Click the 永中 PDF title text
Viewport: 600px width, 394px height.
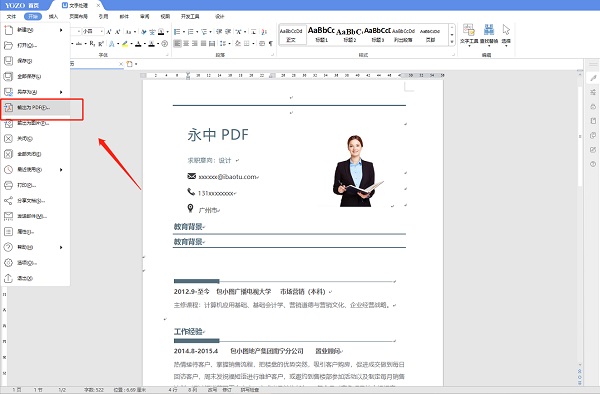point(218,135)
